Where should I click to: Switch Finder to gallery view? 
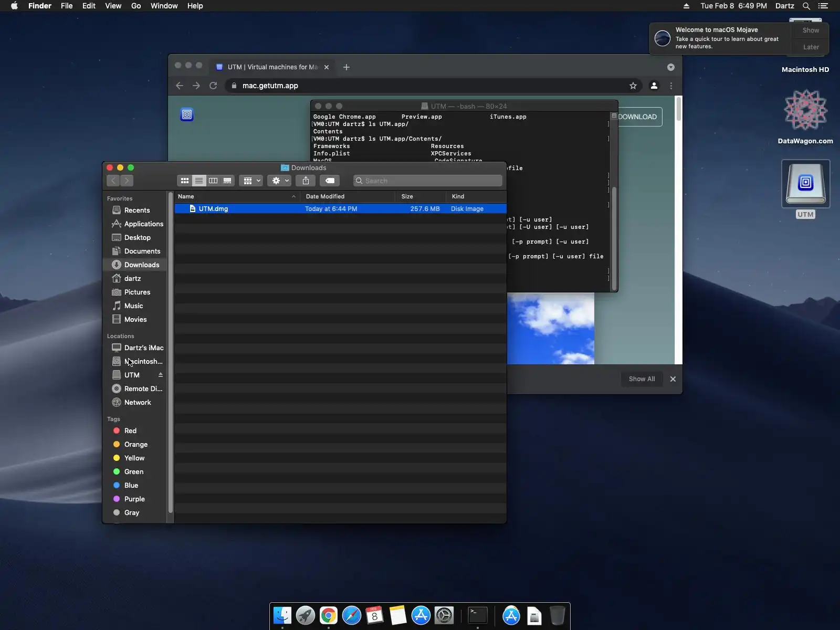[x=227, y=181]
